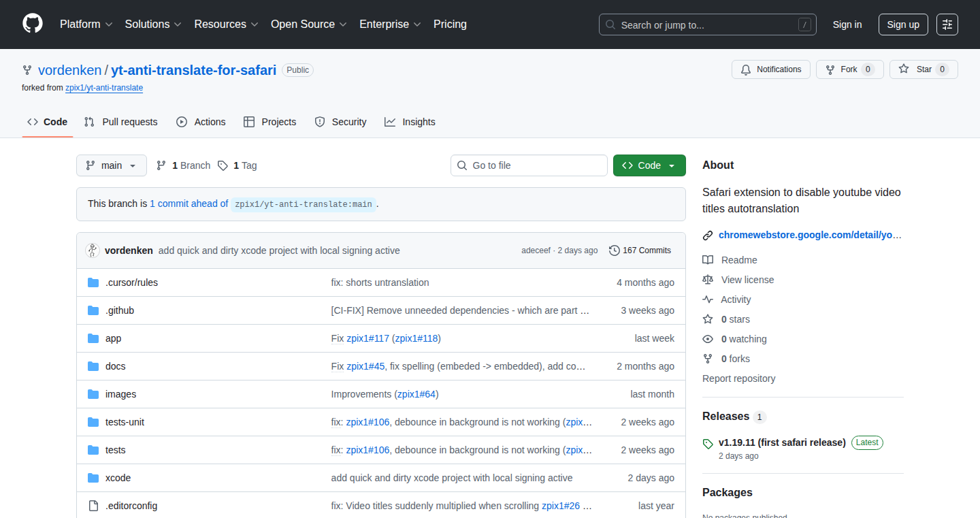The width and height of the screenshot is (980, 518).
Task: Open the latest commit message link
Action: [x=279, y=250]
